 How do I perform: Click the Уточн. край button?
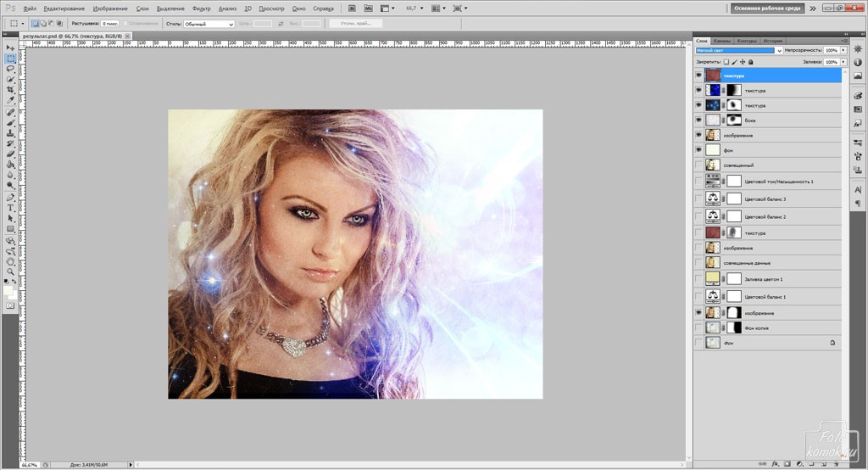click(355, 24)
